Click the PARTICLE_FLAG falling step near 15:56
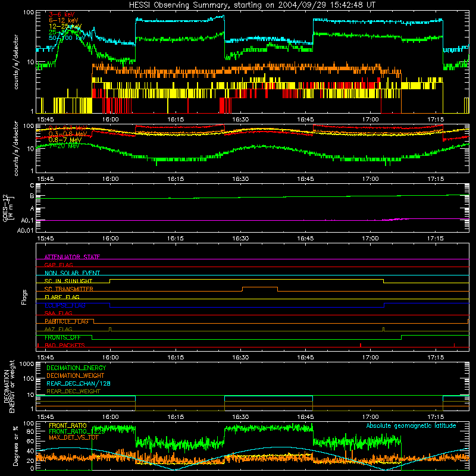Image resolution: width=476 pixels, height=476 pixels. coord(94,321)
